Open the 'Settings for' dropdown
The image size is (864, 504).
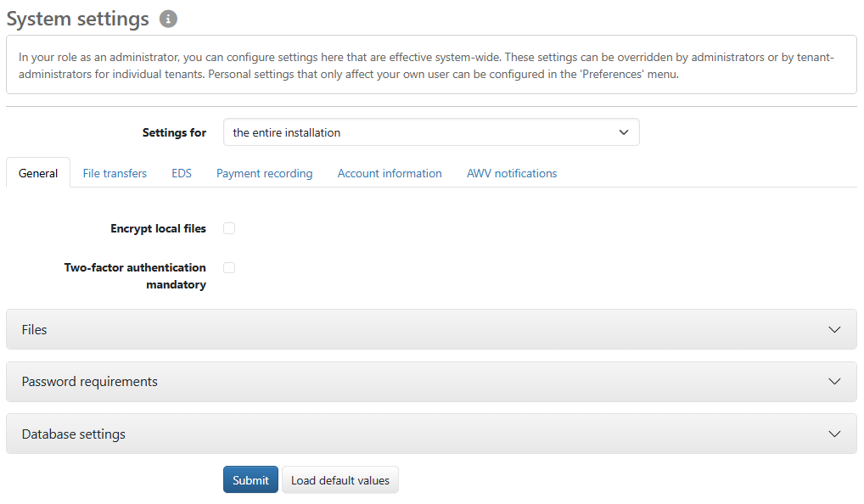point(430,132)
